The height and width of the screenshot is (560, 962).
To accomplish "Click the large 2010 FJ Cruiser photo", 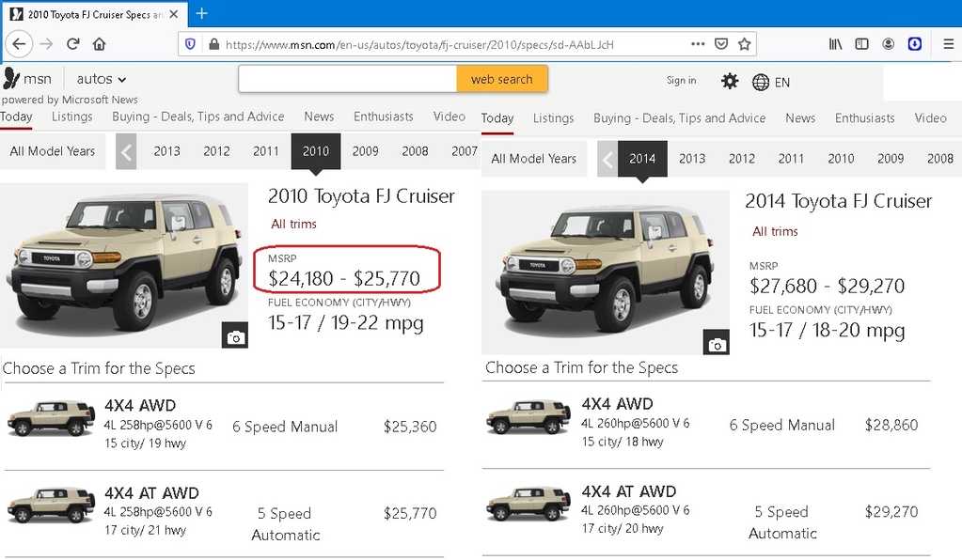I will point(124,265).
